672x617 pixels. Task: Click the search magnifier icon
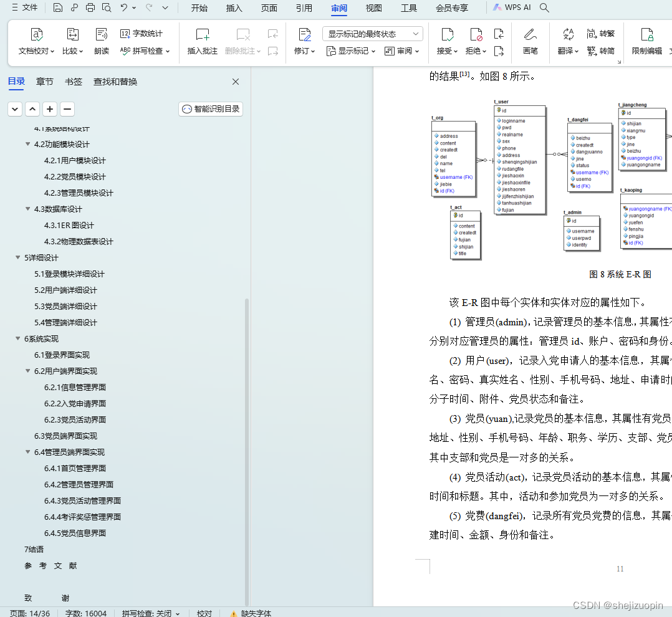coord(544,7)
